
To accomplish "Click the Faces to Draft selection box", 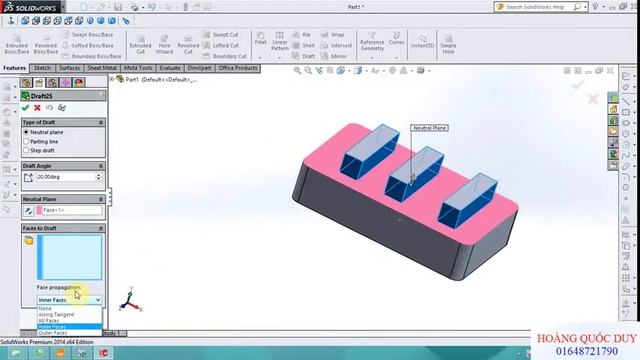I will point(69,257).
